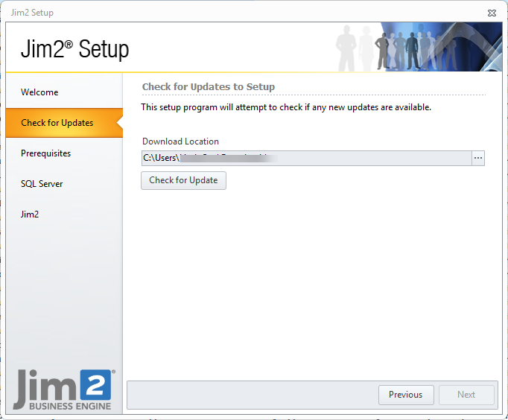The height and width of the screenshot is (420, 508).
Task: Open the Prerequisites step in sidebar
Action: point(64,153)
